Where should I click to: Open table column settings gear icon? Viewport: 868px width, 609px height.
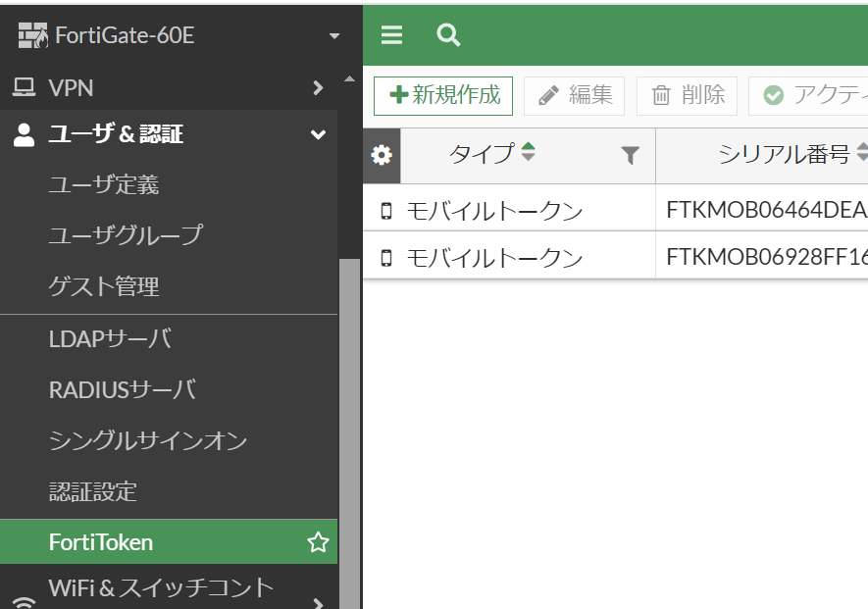pos(382,156)
